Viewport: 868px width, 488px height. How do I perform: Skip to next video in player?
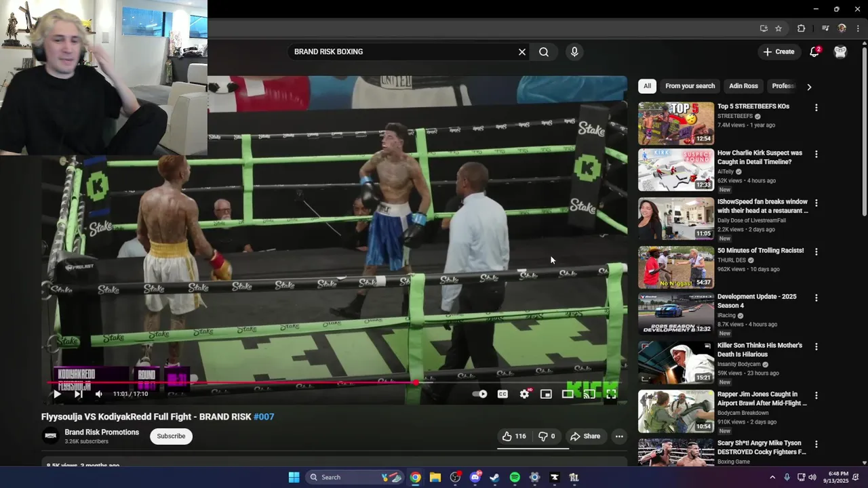(78, 394)
